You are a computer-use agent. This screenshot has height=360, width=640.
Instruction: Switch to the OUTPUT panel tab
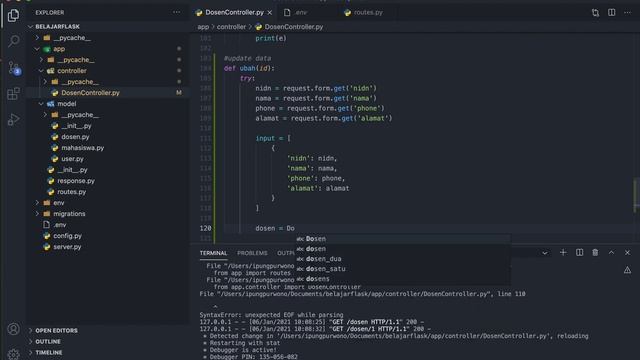coord(286,253)
